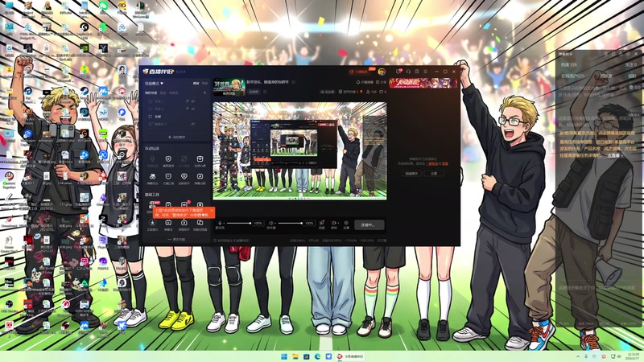Click 设置 button in right panel
Viewport: 644px width, 362px height.
click(x=434, y=174)
